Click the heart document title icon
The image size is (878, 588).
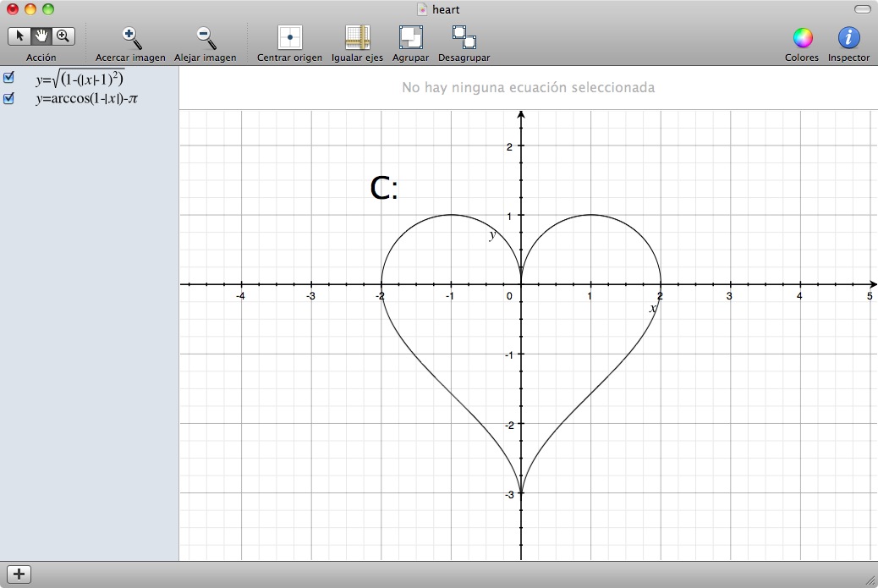[x=422, y=9]
